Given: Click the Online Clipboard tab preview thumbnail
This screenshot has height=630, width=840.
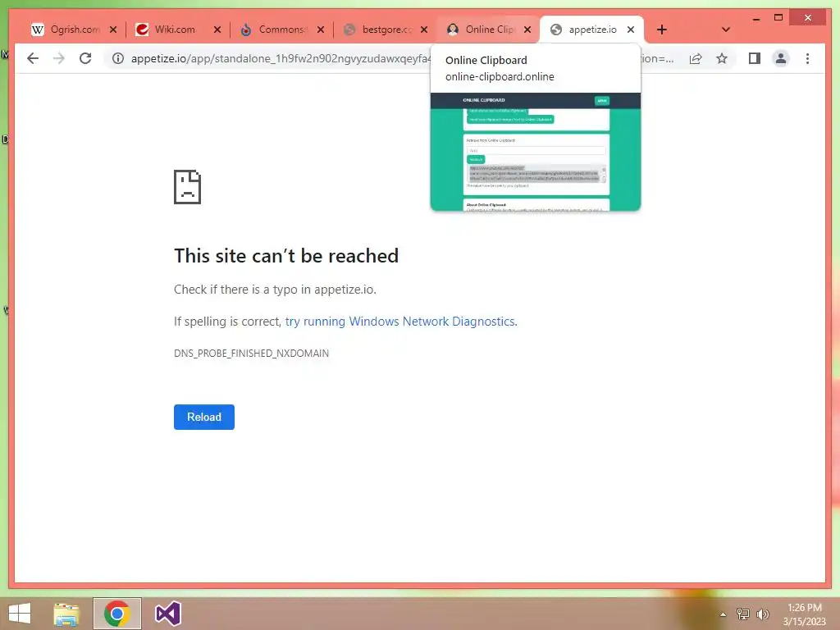Looking at the screenshot, I should coord(535,152).
